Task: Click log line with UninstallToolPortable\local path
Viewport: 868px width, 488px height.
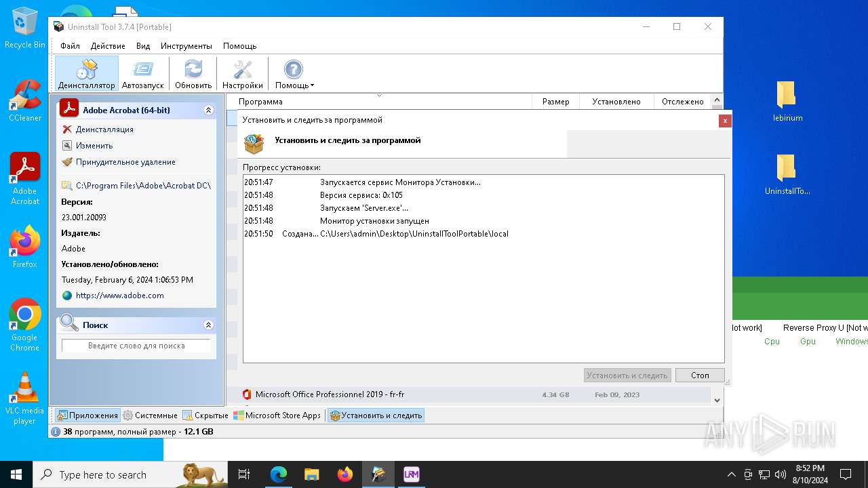Action: [414, 234]
